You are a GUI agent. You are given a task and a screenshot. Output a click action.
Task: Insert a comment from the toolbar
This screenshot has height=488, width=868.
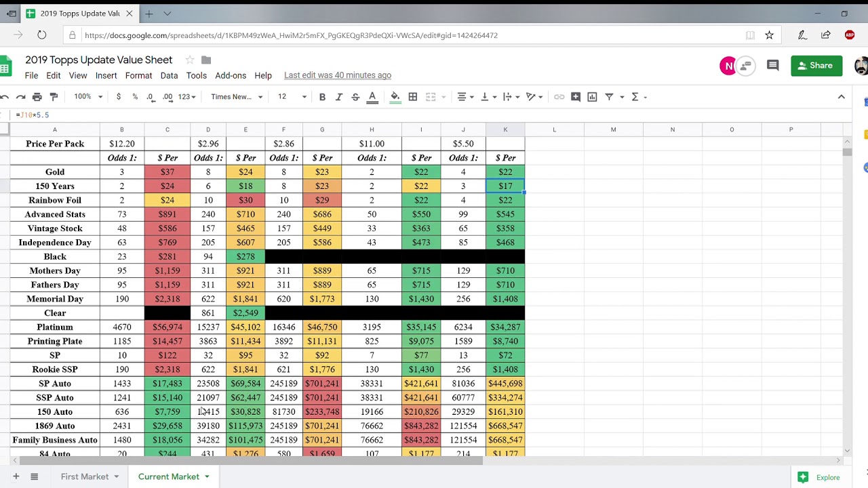pyautogui.click(x=576, y=97)
